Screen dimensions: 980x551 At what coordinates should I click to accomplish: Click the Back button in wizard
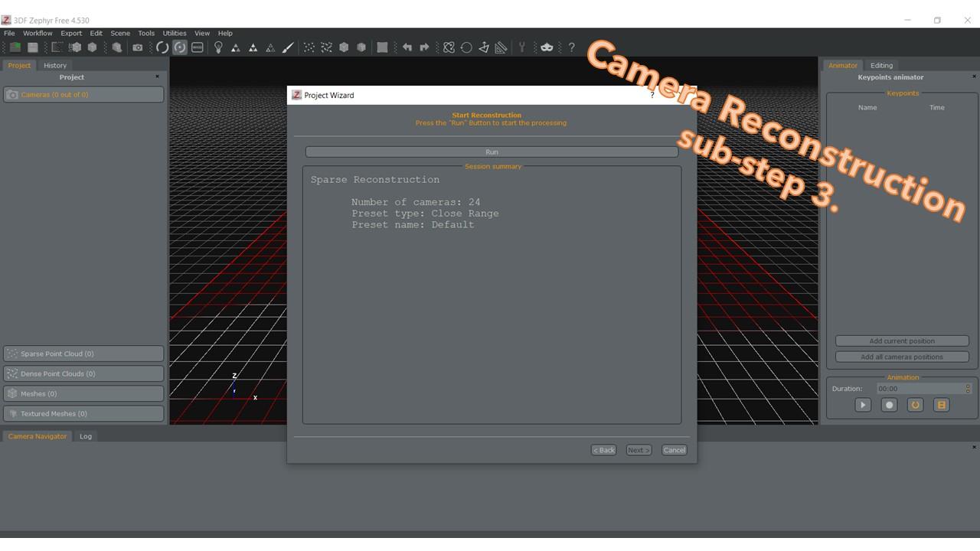(x=603, y=450)
